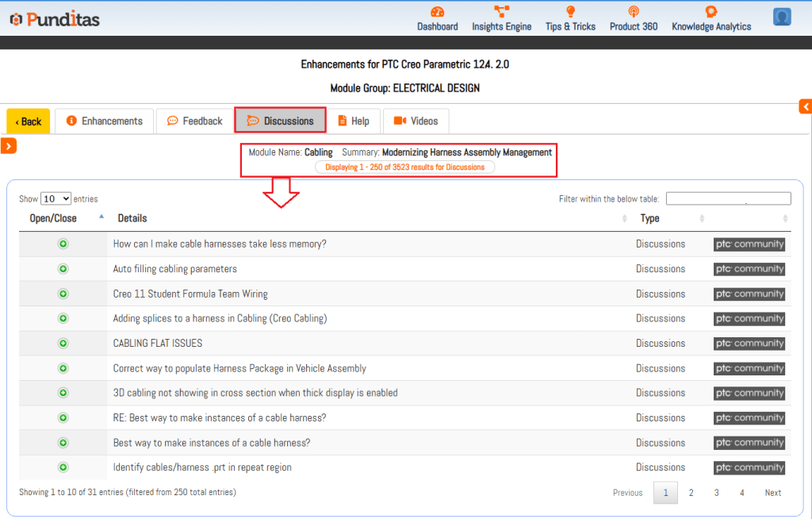812x519 pixels.
Task: Collapse the orange right side panel arrow
Action: pos(805,106)
